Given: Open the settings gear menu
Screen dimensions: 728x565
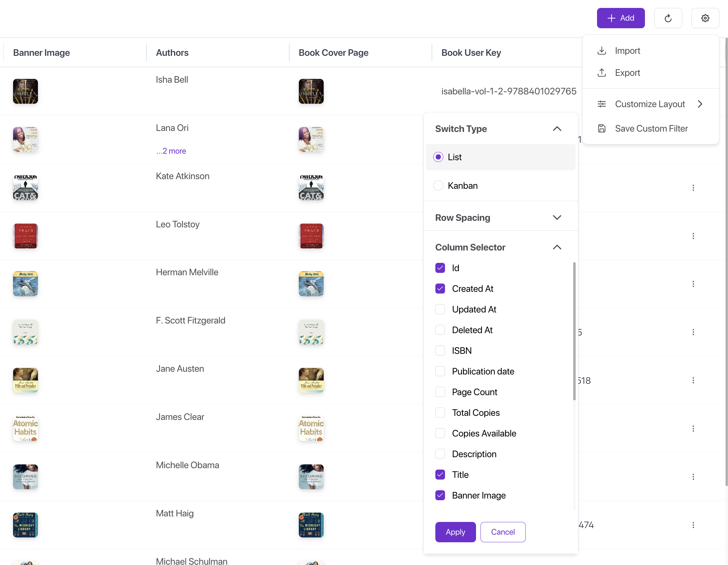Looking at the screenshot, I should [x=705, y=18].
